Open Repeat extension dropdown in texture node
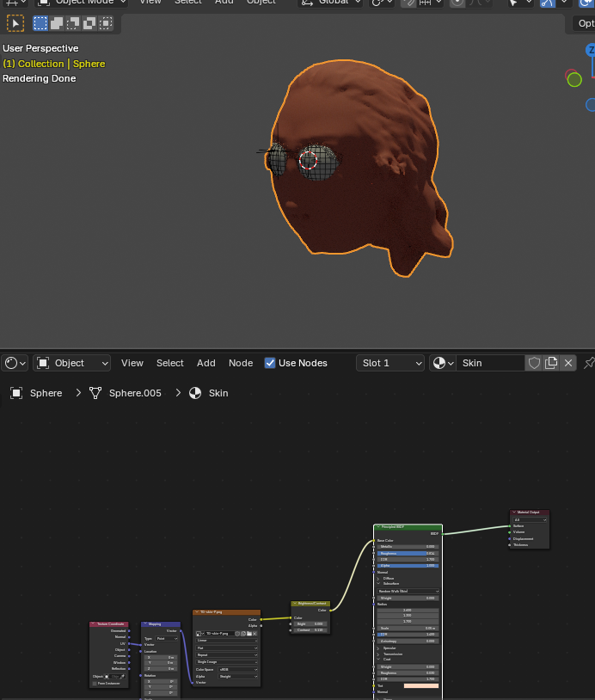 click(226, 655)
